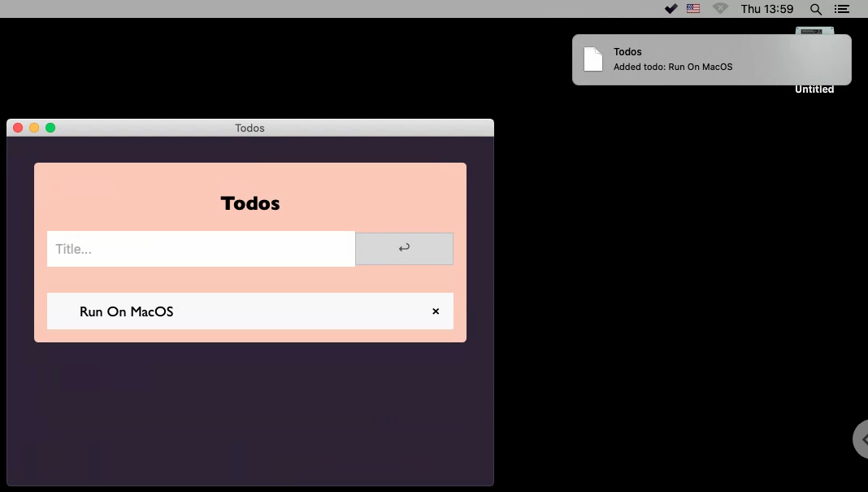868x492 pixels.
Task: Minimize the Todos window with the yellow button
Action: (33, 128)
